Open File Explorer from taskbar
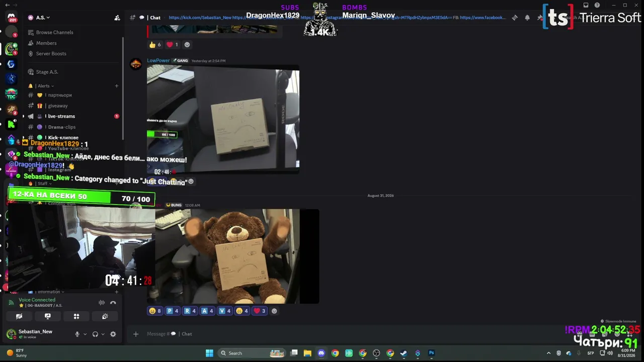Image resolution: width=644 pixels, height=362 pixels. click(307, 353)
